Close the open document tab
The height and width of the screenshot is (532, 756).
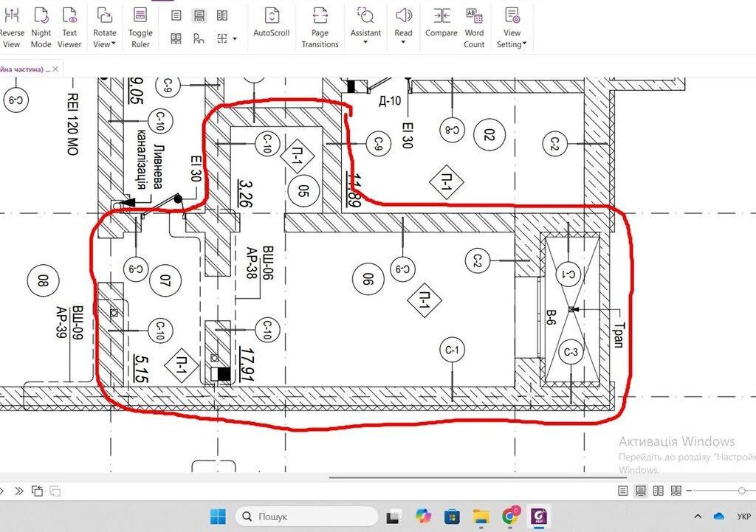point(55,69)
